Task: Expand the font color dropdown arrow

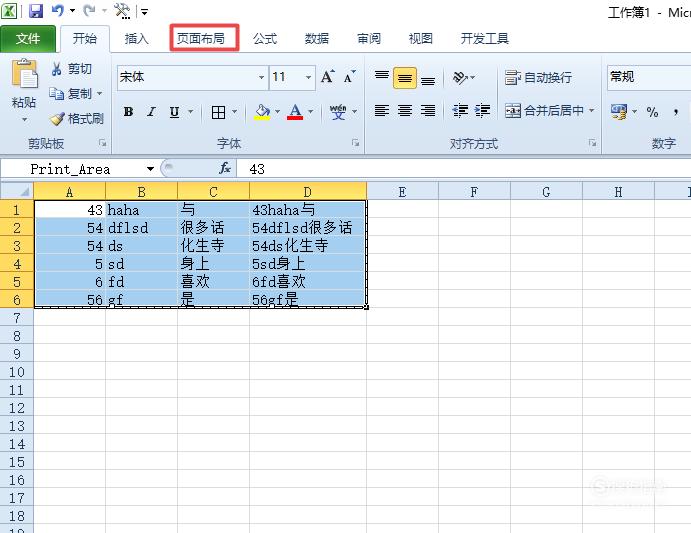Action: coord(310,112)
